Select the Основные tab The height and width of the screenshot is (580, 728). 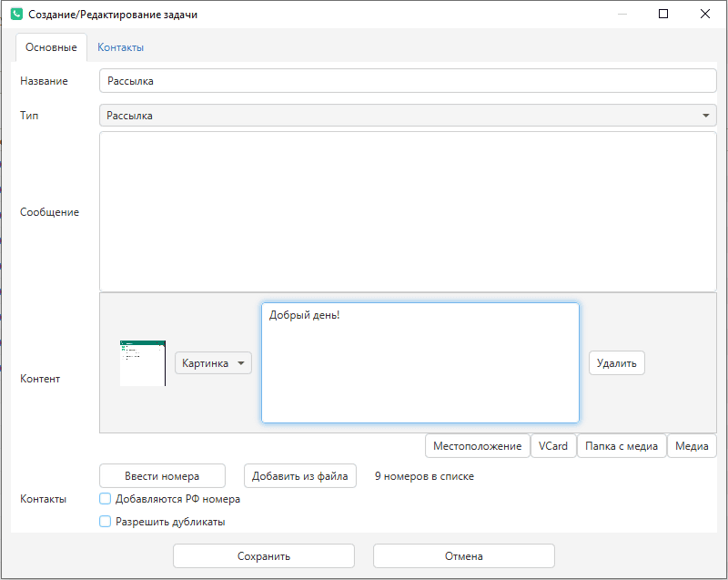point(51,47)
